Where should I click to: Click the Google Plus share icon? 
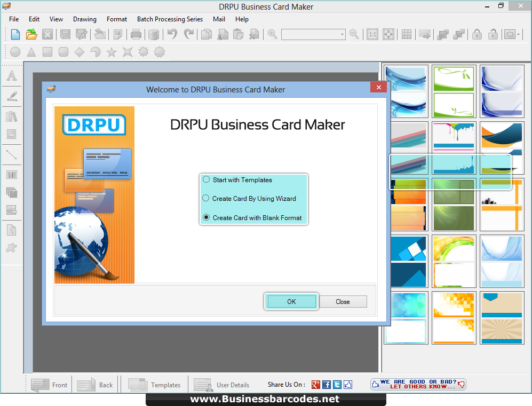point(315,385)
